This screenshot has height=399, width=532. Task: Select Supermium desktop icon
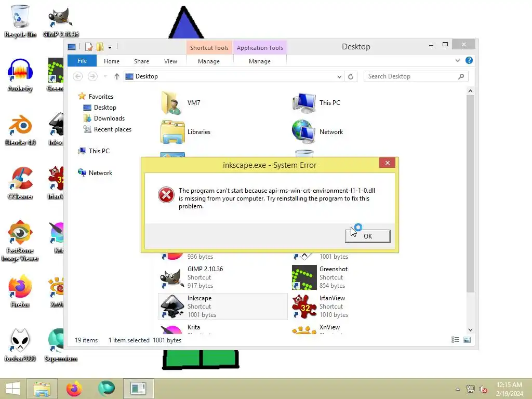coord(61,345)
